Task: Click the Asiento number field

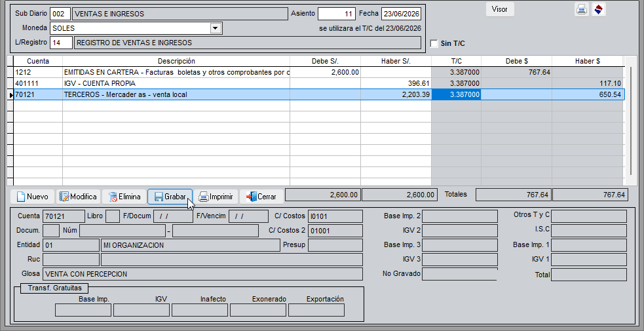Action: tap(336, 14)
